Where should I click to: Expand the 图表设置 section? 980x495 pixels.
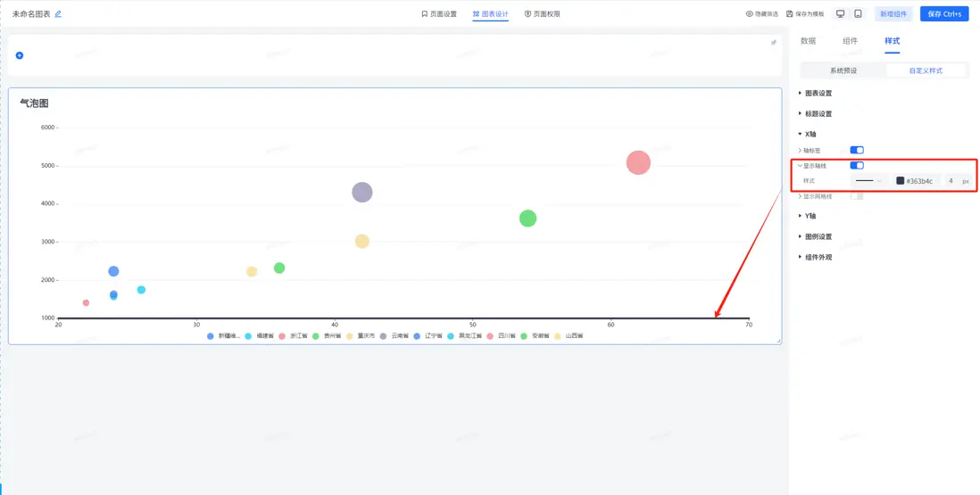click(x=816, y=94)
